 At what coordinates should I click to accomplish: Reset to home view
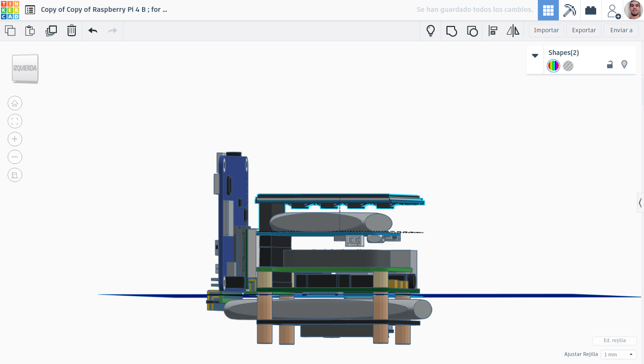(x=15, y=103)
